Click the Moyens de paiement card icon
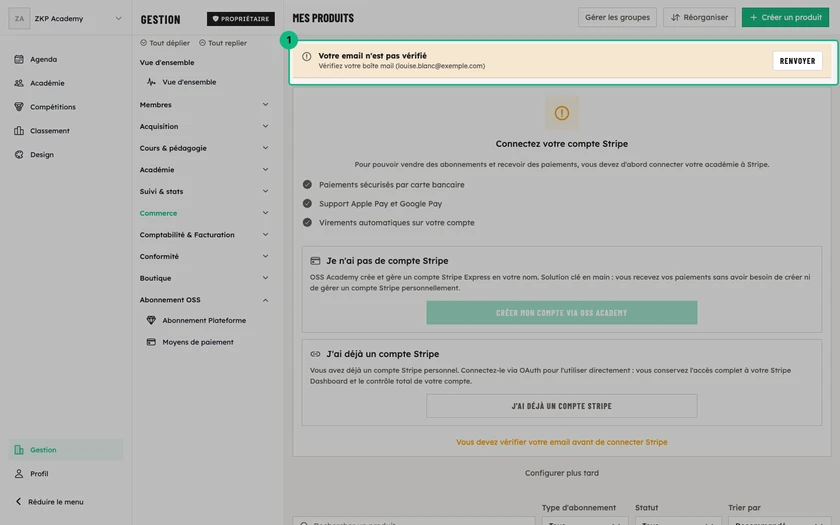The width and height of the screenshot is (840, 525). click(x=151, y=342)
